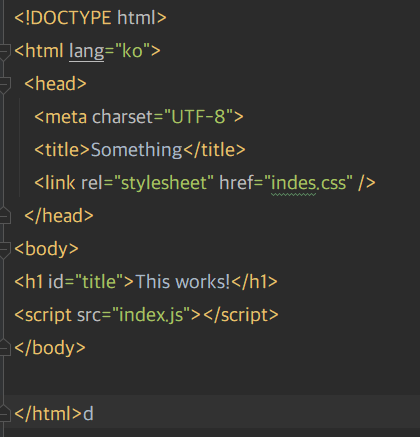Click the "ko" language value
The image size is (420, 437).
(x=132, y=51)
